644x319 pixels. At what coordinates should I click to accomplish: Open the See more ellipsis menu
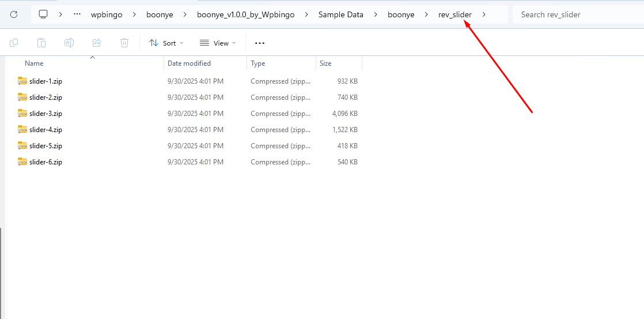(x=260, y=43)
